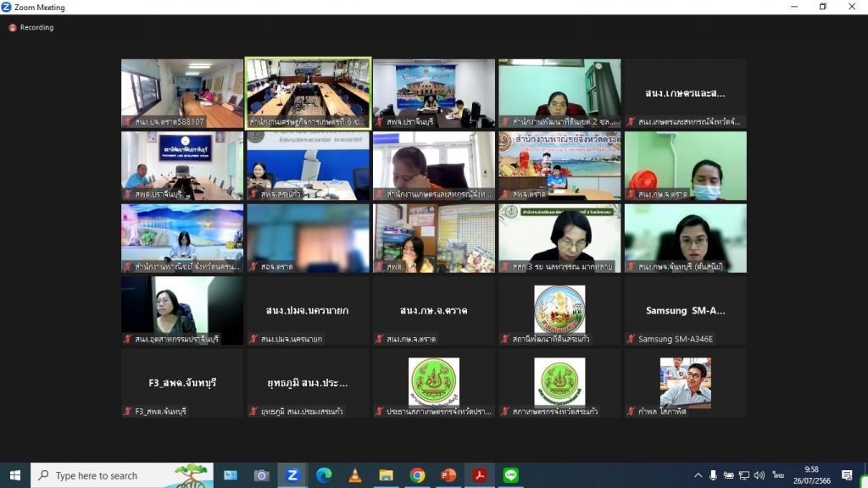Click the system tray microphone icon
This screenshot has width=868, height=488.
714,475
